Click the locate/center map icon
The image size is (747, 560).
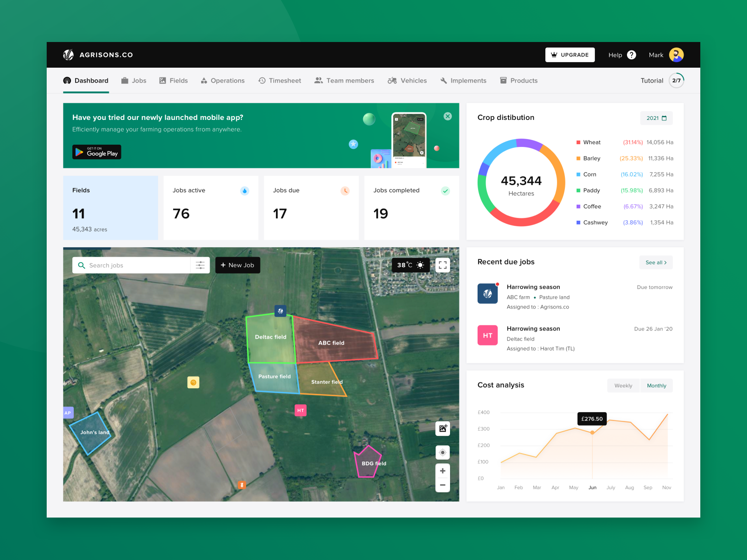[x=442, y=452]
